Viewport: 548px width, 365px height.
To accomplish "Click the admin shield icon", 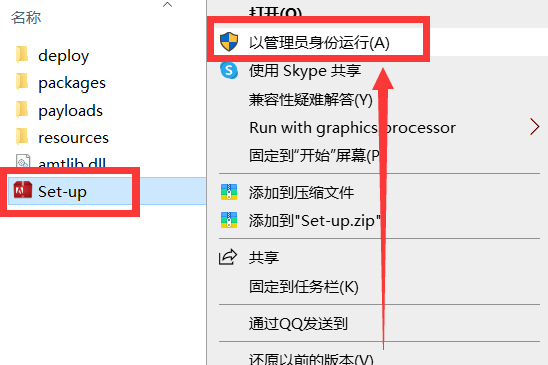I will (229, 42).
